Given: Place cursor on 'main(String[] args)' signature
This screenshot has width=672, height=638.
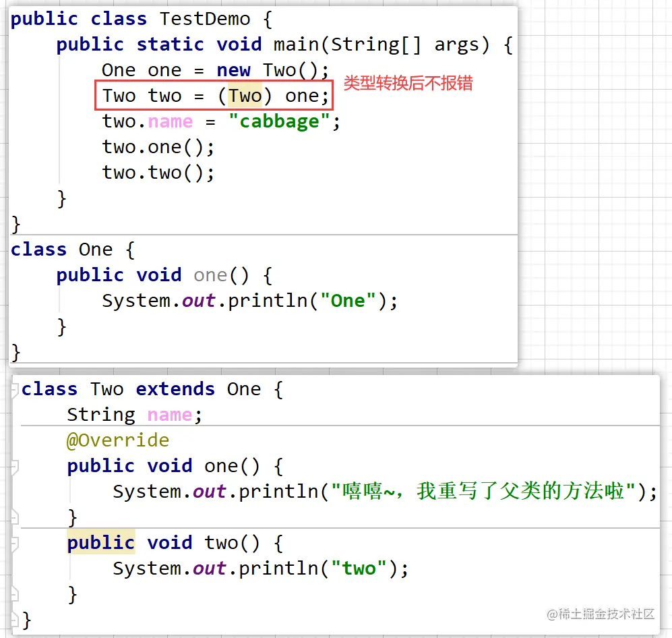Looking at the screenshot, I should (x=381, y=45).
